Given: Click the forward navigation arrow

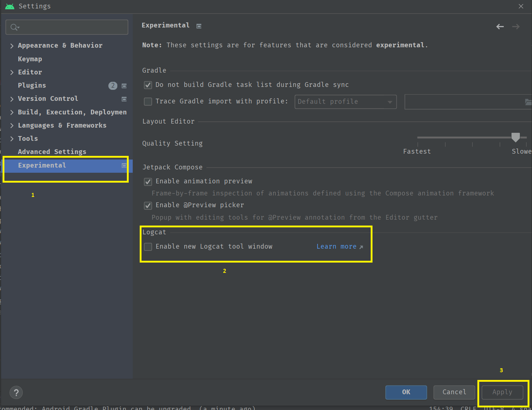Looking at the screenshot, I should click(x=516, y=27).
